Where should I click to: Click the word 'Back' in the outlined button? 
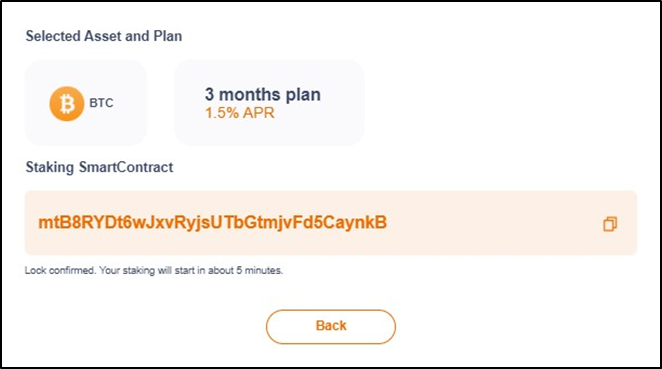[331, 326]
